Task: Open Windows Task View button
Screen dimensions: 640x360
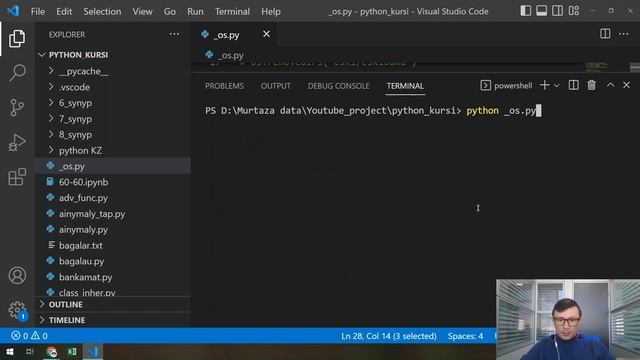Action: click(x=30, y=352)
